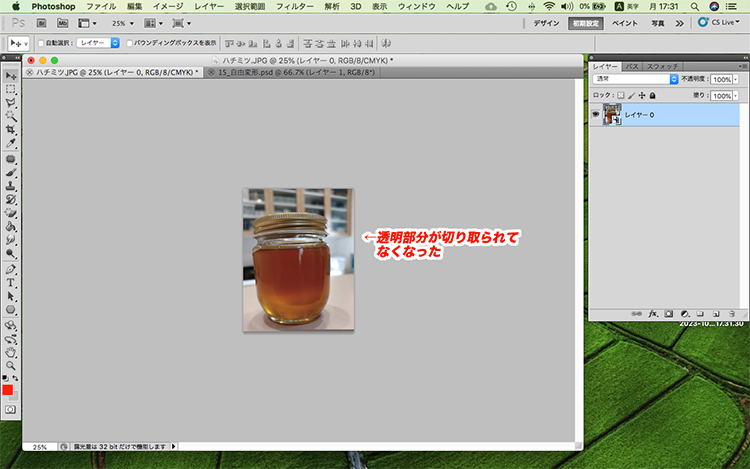
Task: Open the arrange documents dropdown
Action: point(154,23)
